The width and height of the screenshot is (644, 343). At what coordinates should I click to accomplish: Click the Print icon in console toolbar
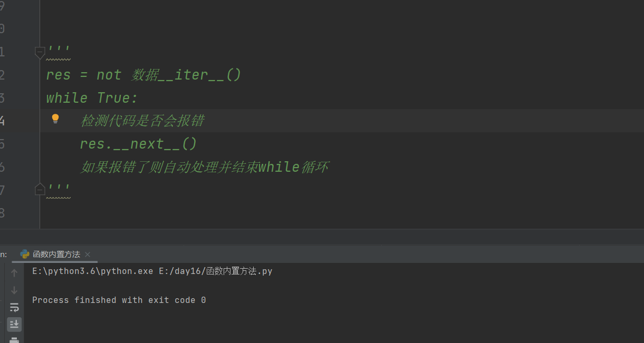[14, 340]
